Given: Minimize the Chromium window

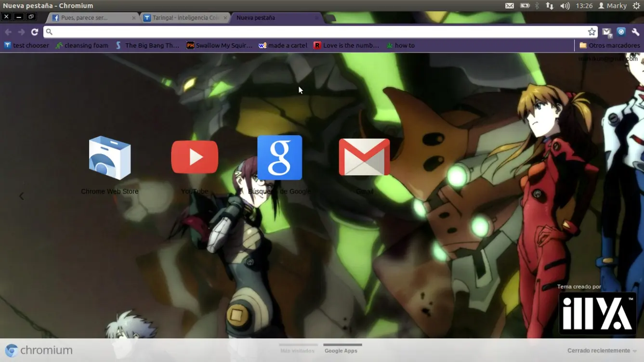Looking at the screenshot, I should coord(19,16).
